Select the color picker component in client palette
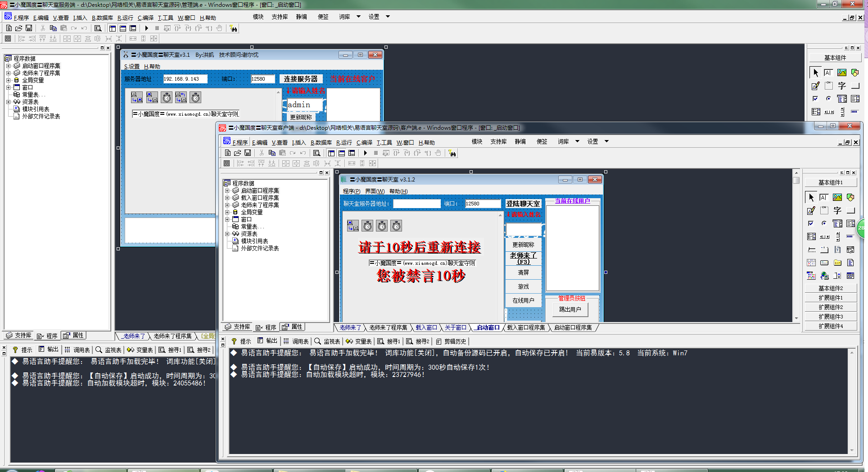Viewport: 868px width, 472px height. pos(811,276)
